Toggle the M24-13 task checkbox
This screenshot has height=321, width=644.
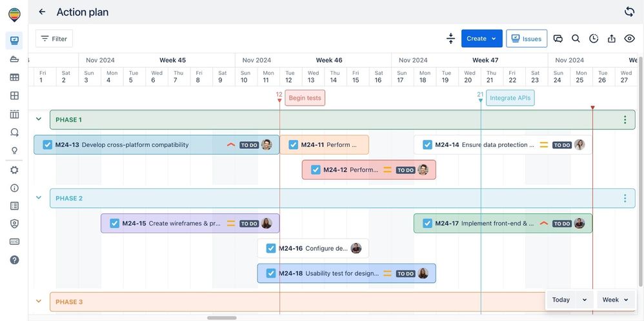click(x=48, y=145)
